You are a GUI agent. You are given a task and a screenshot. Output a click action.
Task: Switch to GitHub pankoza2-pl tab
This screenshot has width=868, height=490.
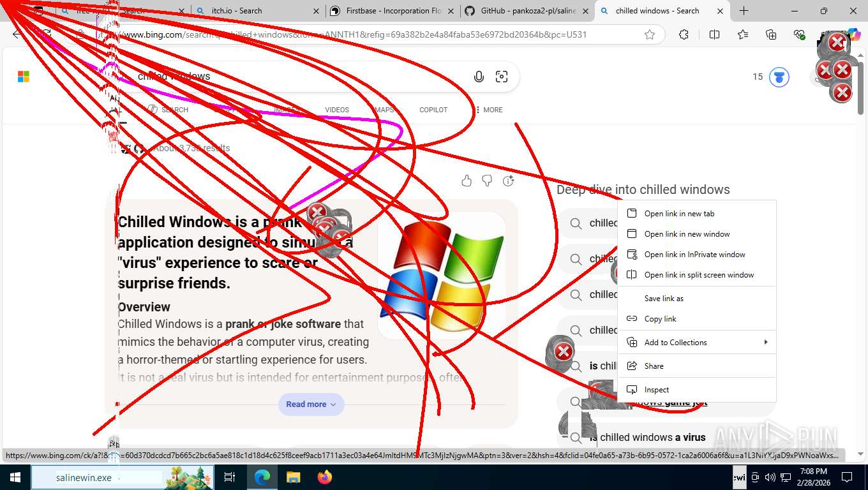[x=527, y=11]
